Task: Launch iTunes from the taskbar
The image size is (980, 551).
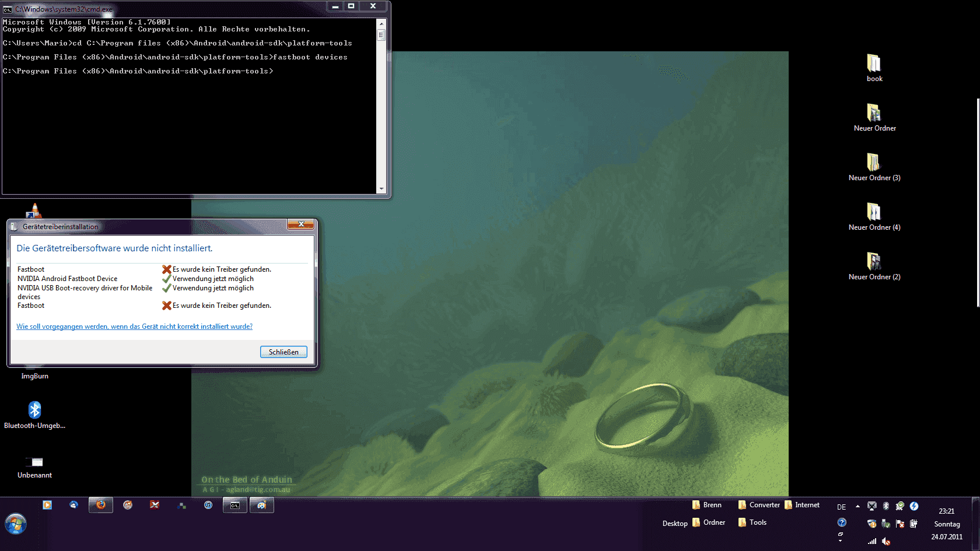Action: coord(208,505)
